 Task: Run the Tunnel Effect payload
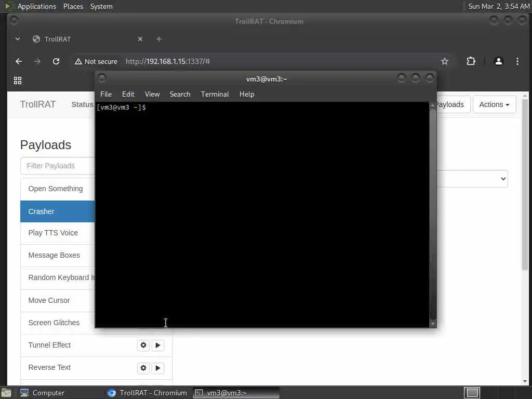click(158, 345)
